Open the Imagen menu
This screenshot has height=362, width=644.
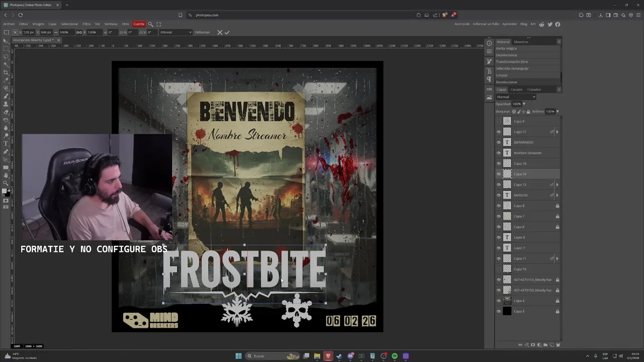pos(38,24)
